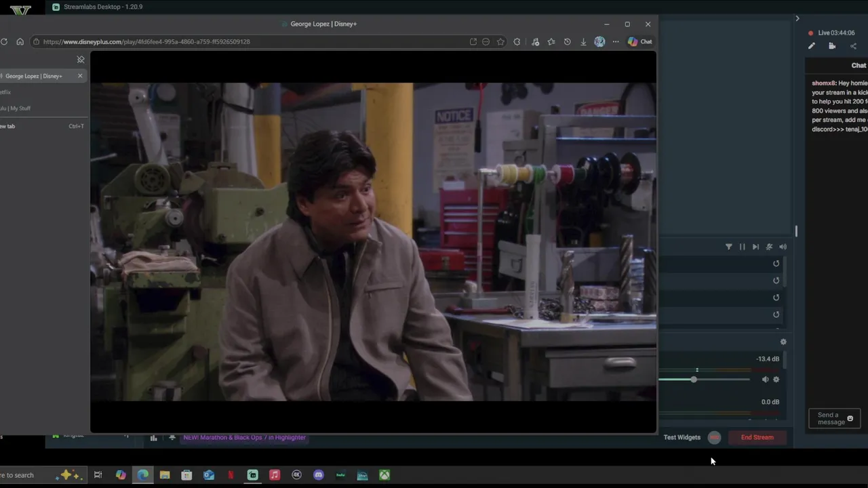The height and width of the screenshot is (488, 868).
Task: Share the stream with the share icon
Action: coord(853,46)
